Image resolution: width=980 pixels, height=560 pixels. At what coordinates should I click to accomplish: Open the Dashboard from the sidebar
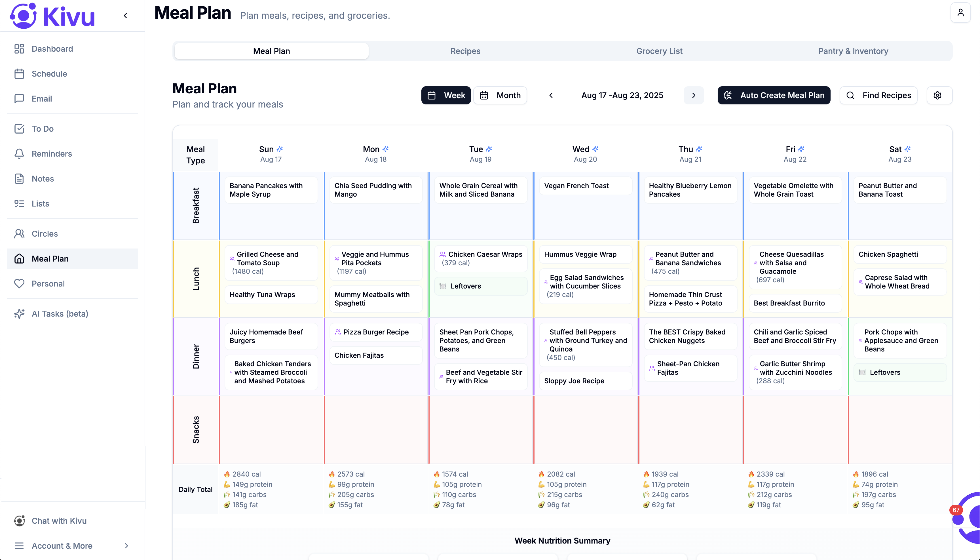[x=52, y=49]
